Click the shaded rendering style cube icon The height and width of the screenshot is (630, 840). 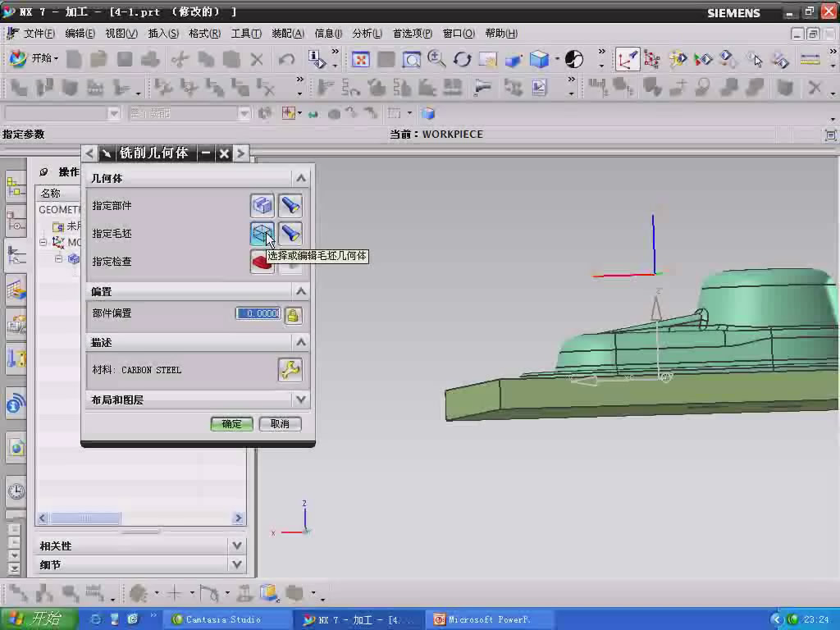[539, 59]
